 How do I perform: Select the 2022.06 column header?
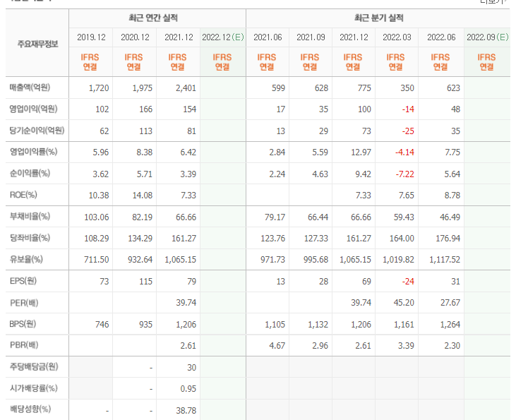click(x=441, y=37)
